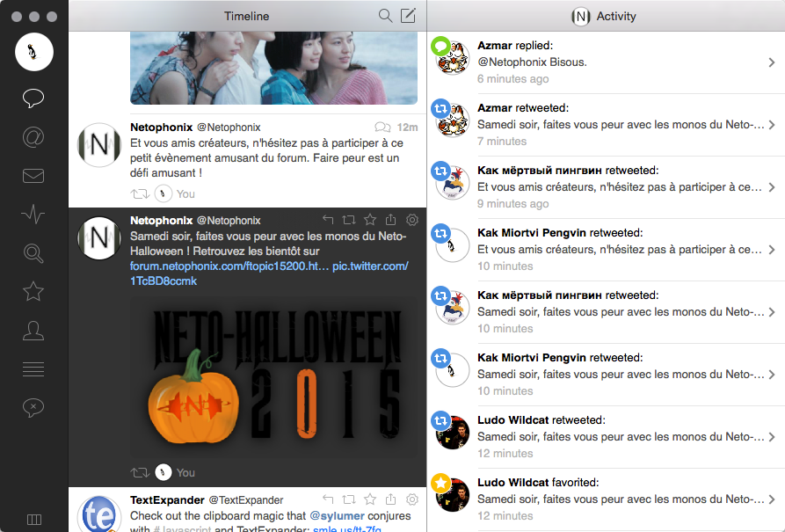Viewport: 785px width, 532px height.
Task: Show the Activity pulse tab
Action: pos(33,214)
